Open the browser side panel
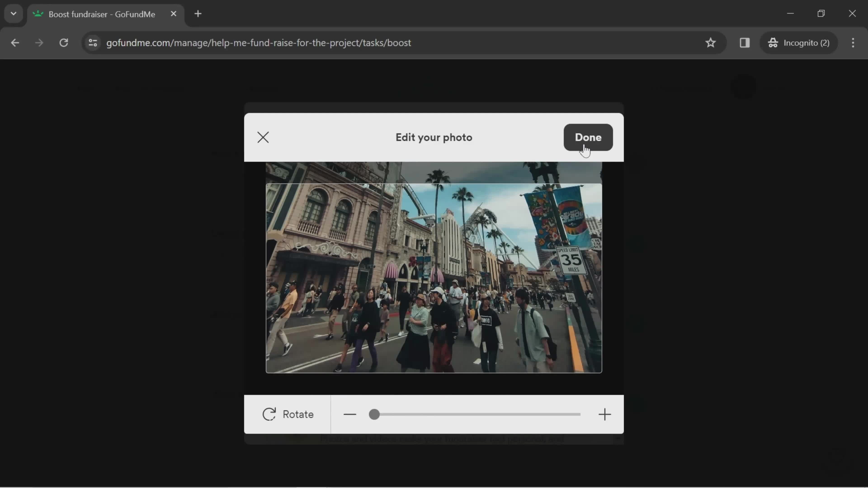Screen dimensions: 868x488 [744, 43]
